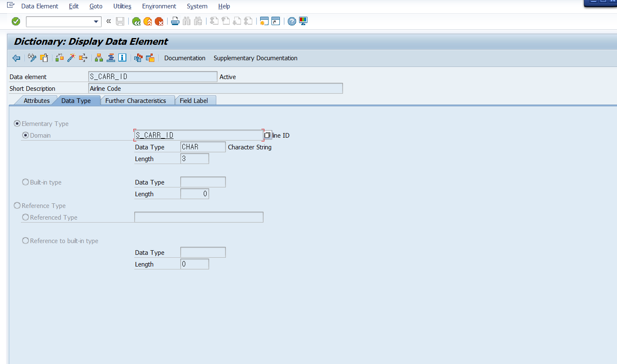Click the red Cancel icon

[159, 21]
